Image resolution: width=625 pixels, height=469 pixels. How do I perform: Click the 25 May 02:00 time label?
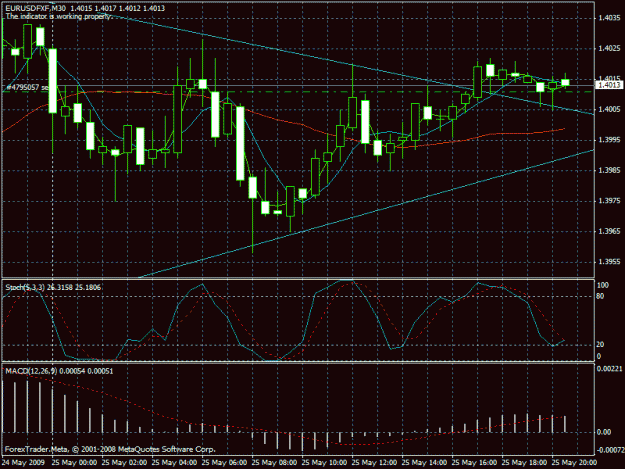tap(124, 463)
